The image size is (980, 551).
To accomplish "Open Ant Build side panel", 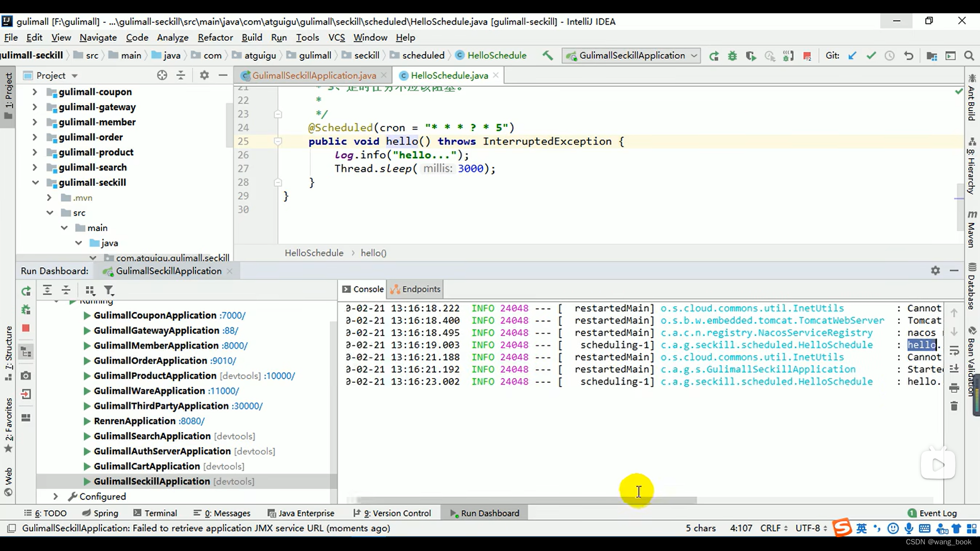I will click(972, 98).
